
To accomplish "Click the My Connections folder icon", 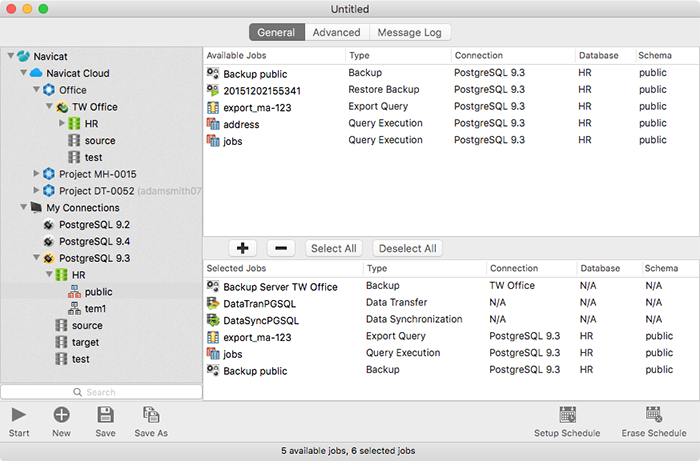I will (36, 208).
